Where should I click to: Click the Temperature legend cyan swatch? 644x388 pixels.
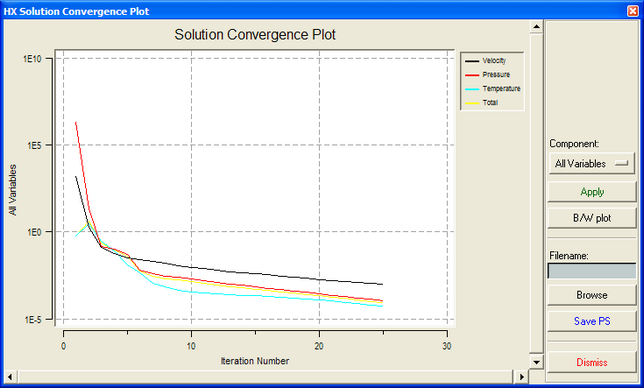tap(472, 89)
